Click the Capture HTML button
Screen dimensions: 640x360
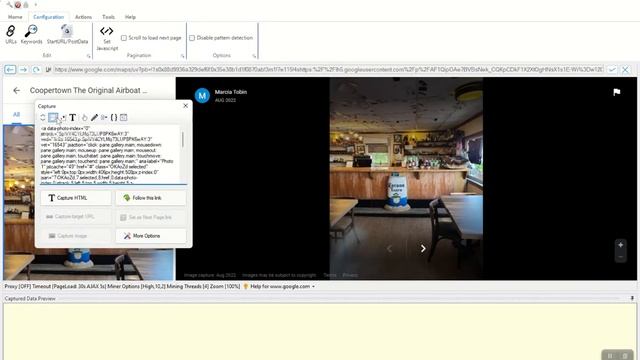(76, 198)
